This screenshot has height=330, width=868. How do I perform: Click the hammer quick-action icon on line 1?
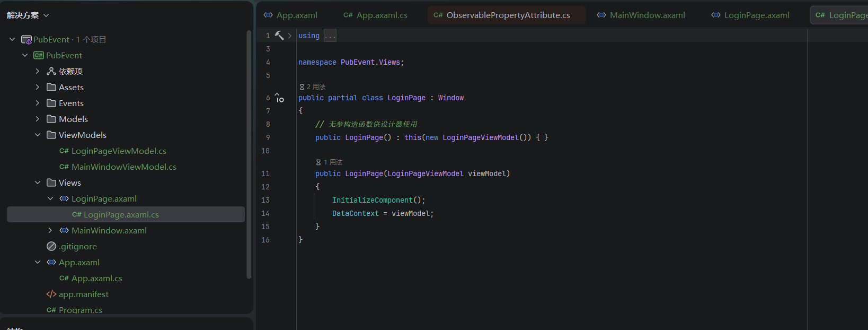pyautogui.click(x=279, y=36)
